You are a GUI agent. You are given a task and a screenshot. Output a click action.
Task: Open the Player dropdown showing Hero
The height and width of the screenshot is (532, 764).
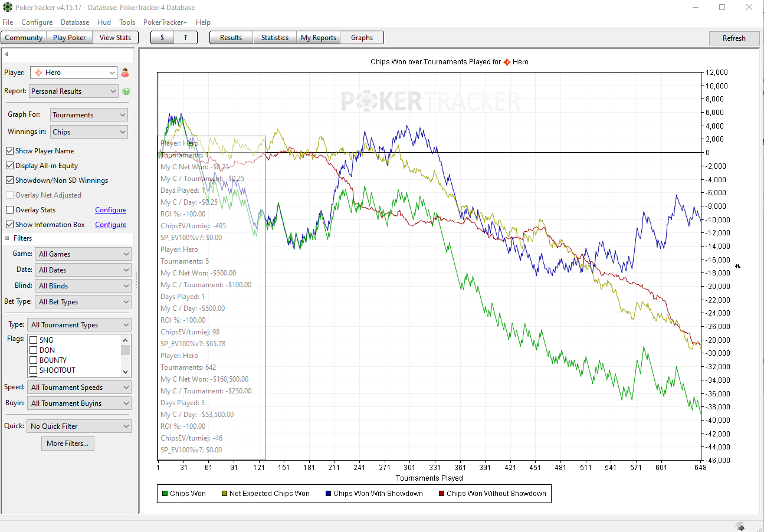(74, 73)
